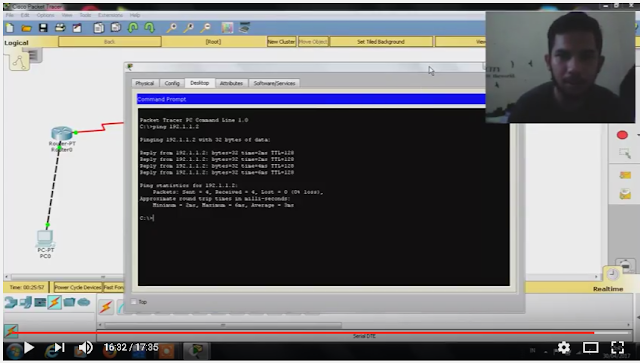
Task: Skip to the next video
Action: pyautogui.click(x=60, y=348)
